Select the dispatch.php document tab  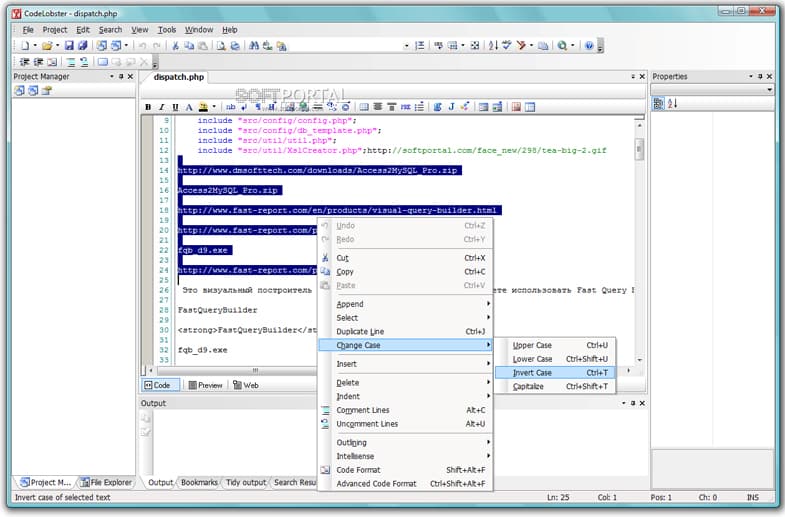[179, 77]
